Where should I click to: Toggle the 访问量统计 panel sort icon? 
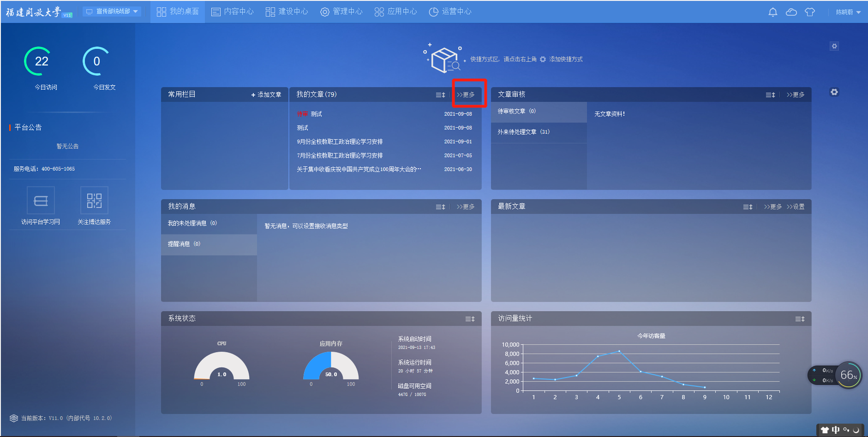[x=800, y=319]
